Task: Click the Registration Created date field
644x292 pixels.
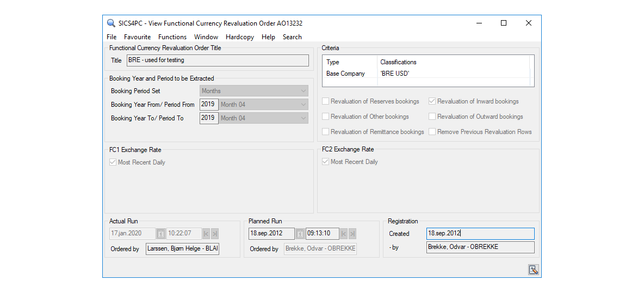Action: pos(480,234)
